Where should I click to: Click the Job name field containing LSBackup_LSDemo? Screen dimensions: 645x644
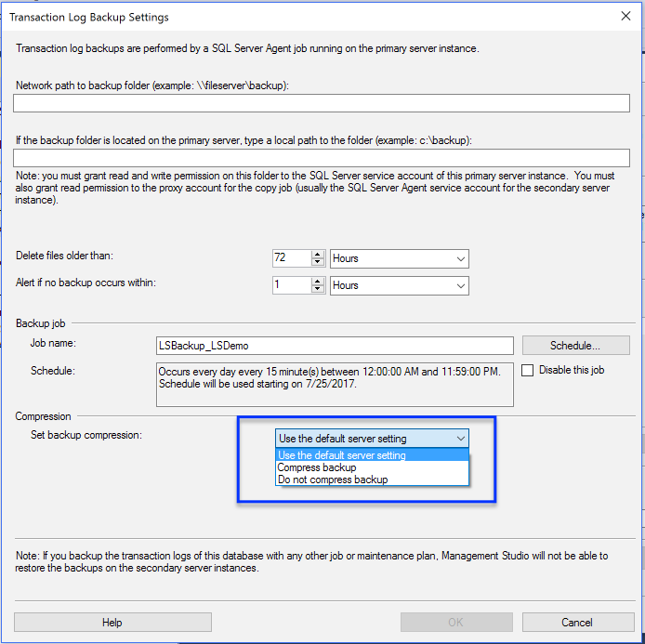click(335, 346)
